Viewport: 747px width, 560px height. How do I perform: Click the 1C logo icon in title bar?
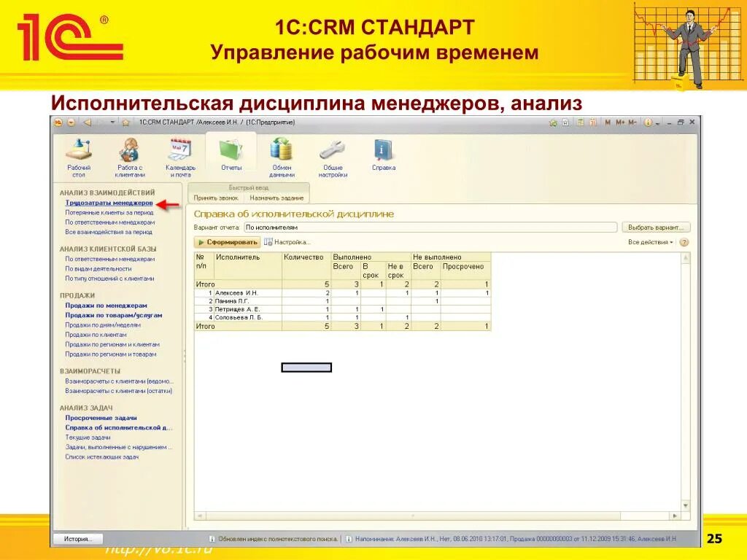tap(58, 122)
